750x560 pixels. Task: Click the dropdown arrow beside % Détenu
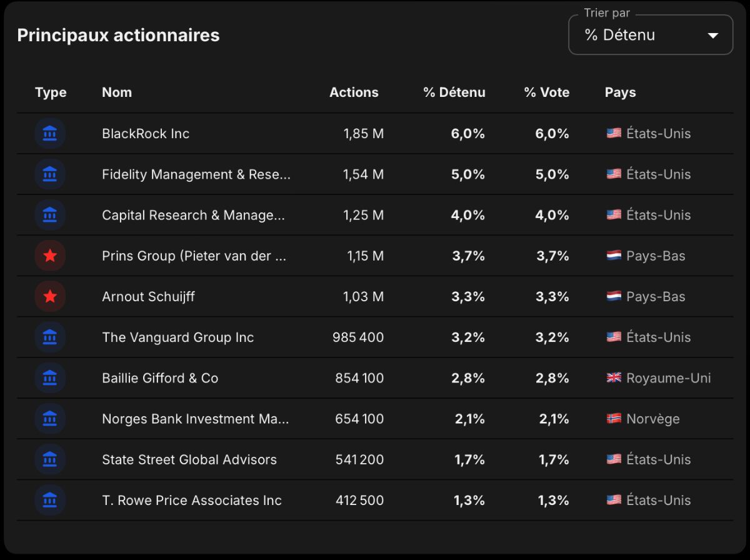coord(712,36)
